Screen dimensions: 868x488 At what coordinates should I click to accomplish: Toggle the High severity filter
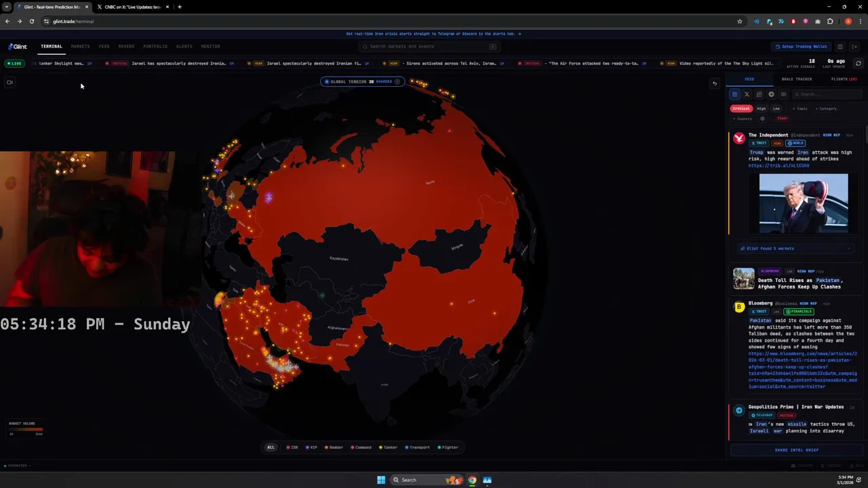point(762,108)
